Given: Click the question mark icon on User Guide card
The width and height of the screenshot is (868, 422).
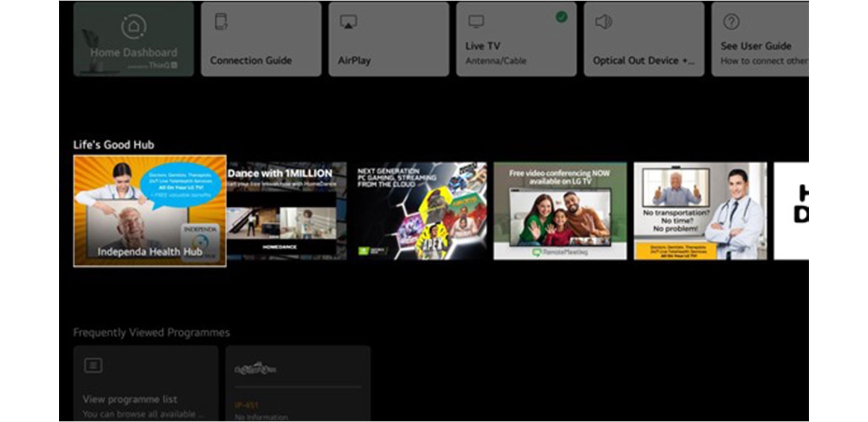Looking at the screenshot, I should tap(731, 22).
